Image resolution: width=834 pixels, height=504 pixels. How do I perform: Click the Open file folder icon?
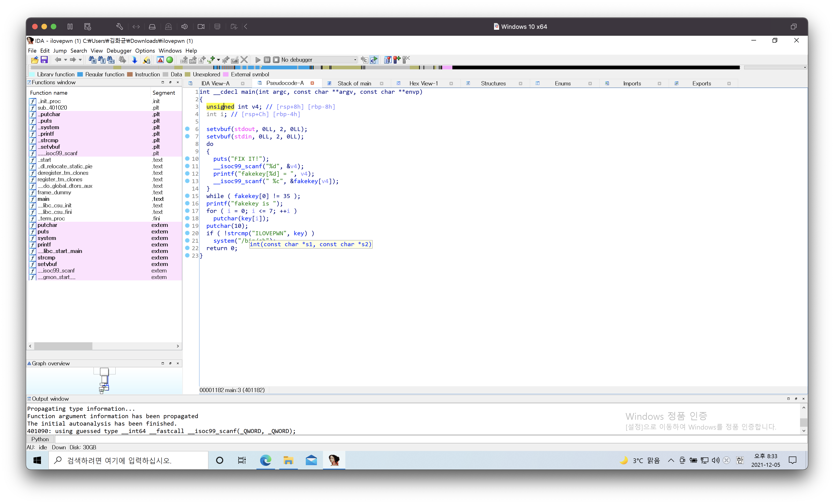34,60
